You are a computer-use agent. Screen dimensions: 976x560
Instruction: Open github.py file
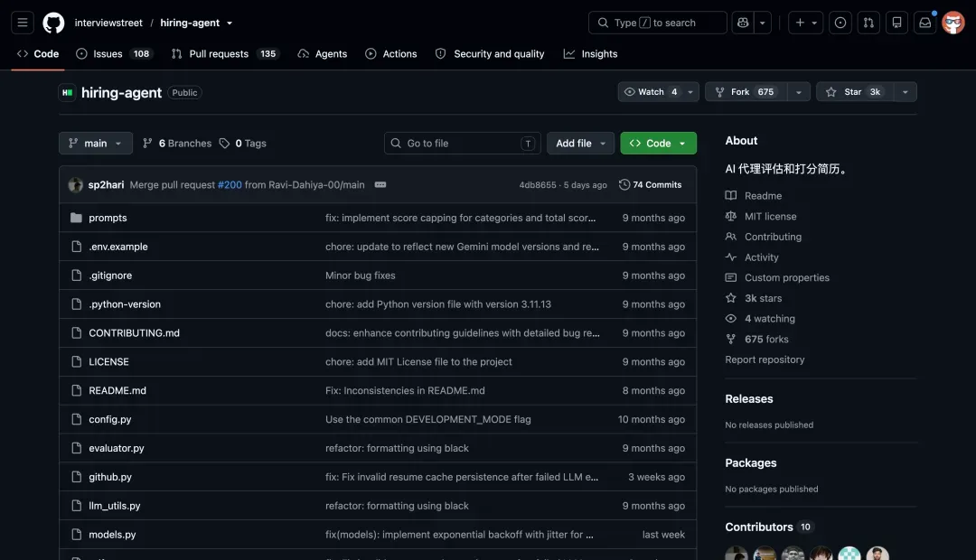(x=110, y=477)
